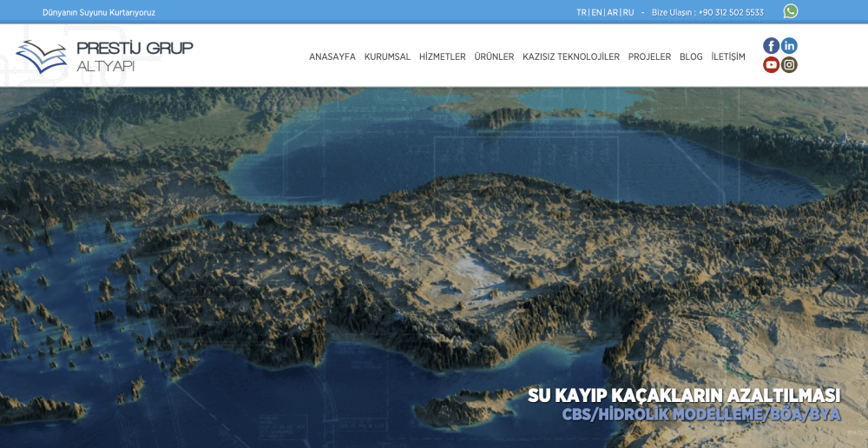Open the LinkedIn profile icon
This screenshot has height=448, width=868.
pos(789,45)
